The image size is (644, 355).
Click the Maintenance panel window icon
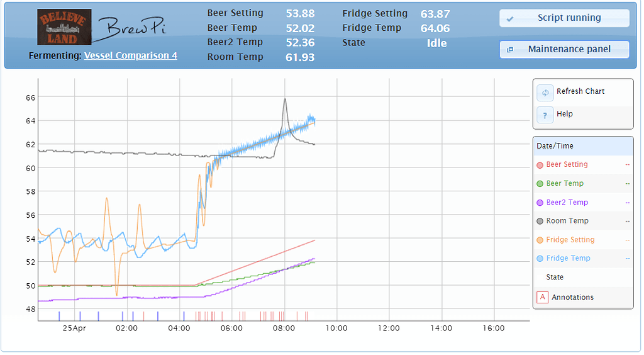click(510, 50)
